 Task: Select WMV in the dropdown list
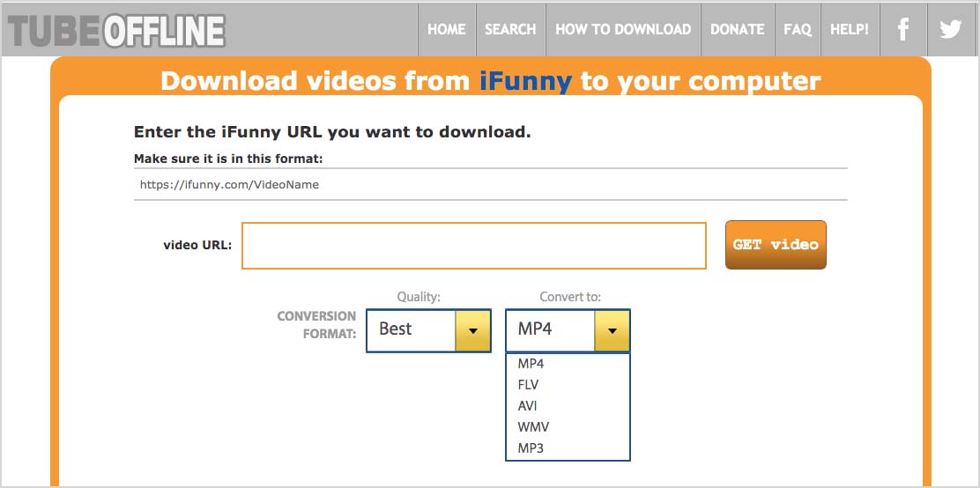(568, 427)
